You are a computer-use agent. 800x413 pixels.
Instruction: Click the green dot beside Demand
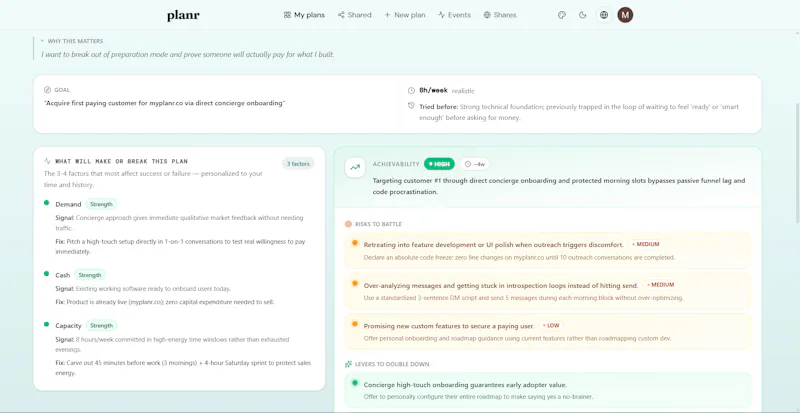click(x=46, y=203)
